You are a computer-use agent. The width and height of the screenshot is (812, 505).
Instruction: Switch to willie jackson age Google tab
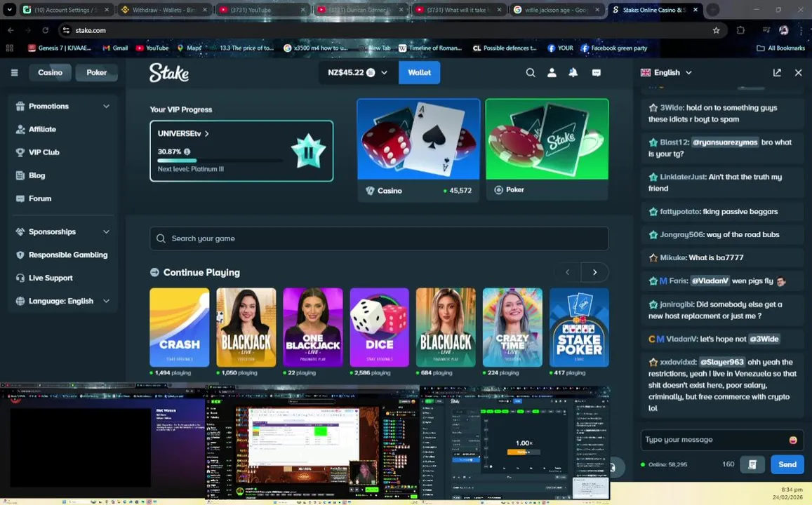pyautogui.click(x=557, y=10)
